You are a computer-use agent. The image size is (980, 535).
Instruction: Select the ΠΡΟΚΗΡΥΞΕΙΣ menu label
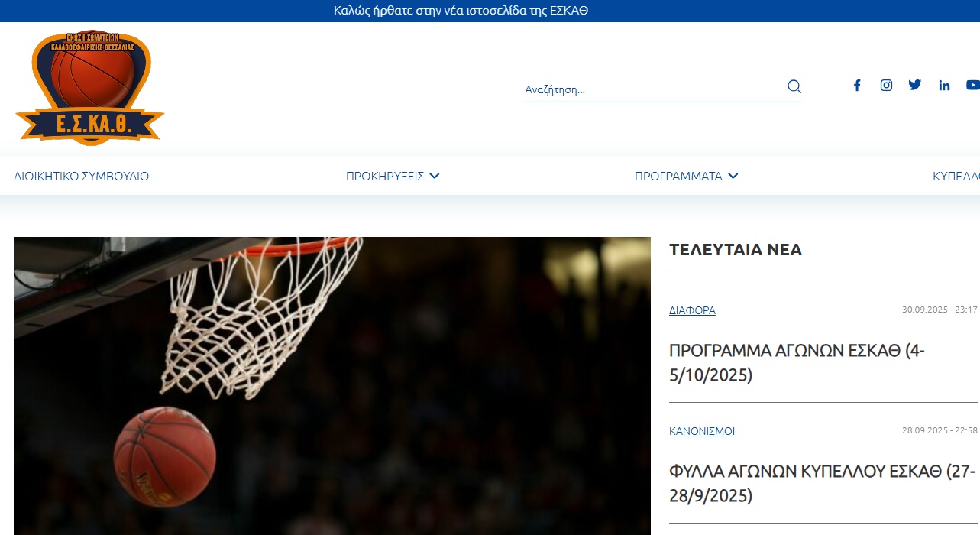click(384, 177)
